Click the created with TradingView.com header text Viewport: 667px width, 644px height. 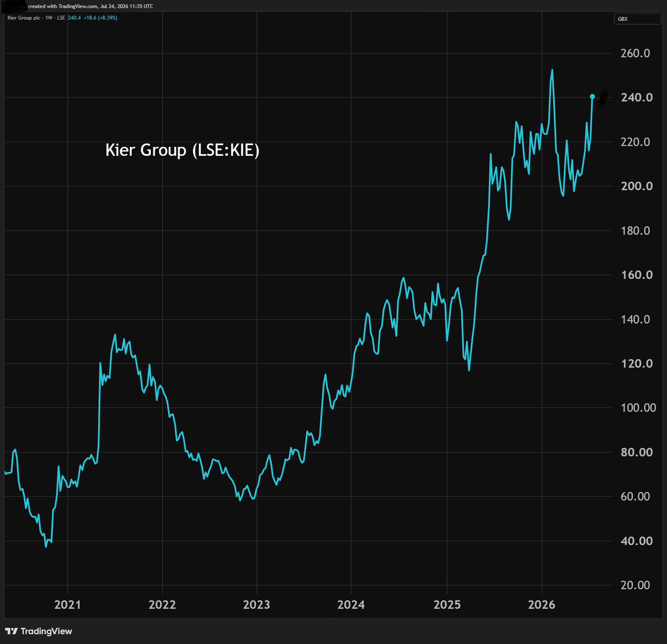click(x=90, y=6)
